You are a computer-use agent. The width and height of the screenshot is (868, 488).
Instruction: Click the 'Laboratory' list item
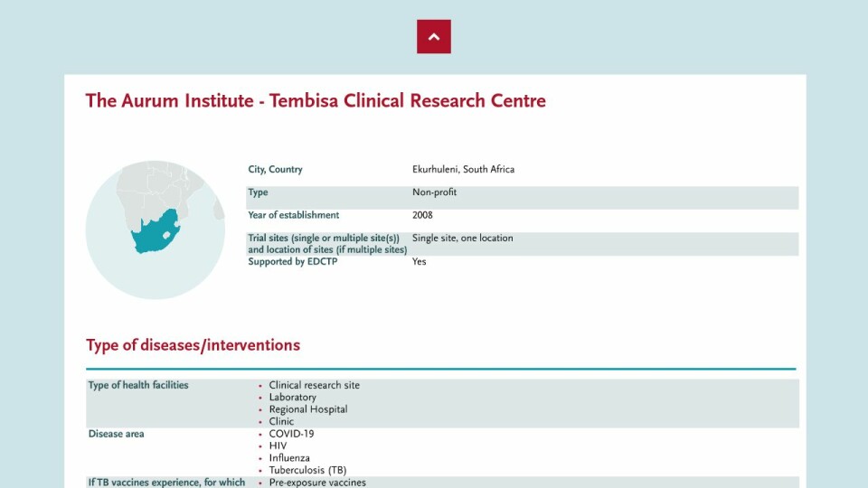tap(292, 398)
